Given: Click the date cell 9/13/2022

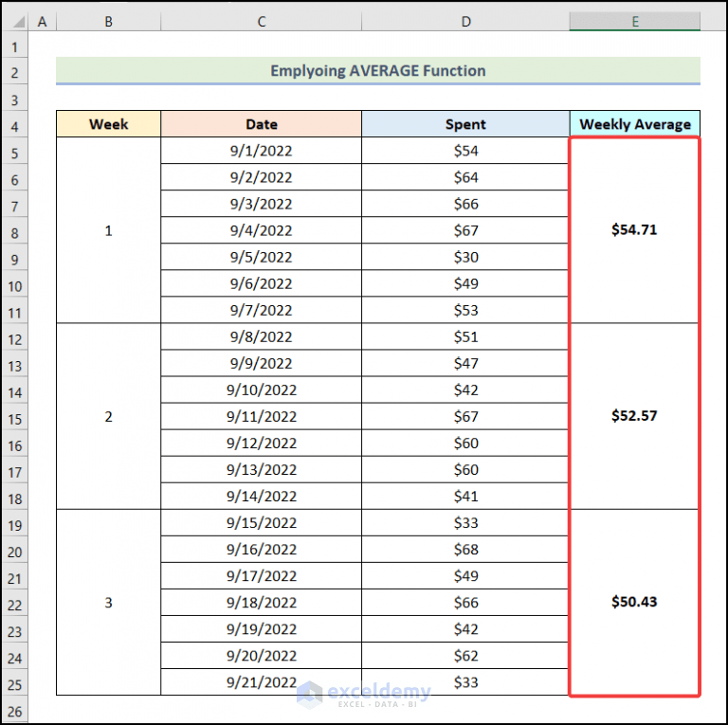Looking at the screenshot, I should tap(262, 469).
